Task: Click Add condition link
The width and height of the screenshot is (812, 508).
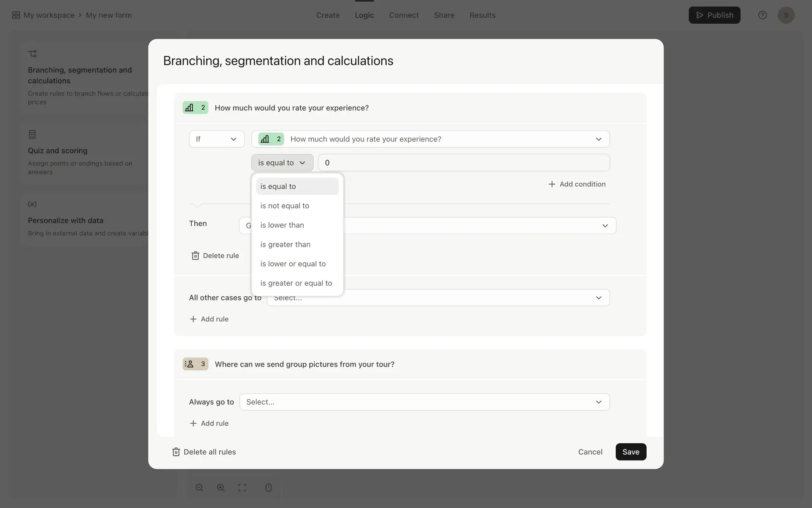Action: [x=577, y=184]
